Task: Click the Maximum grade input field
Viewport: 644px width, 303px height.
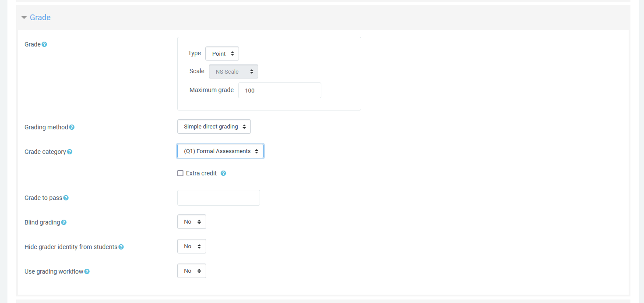Action: (279, 90)
